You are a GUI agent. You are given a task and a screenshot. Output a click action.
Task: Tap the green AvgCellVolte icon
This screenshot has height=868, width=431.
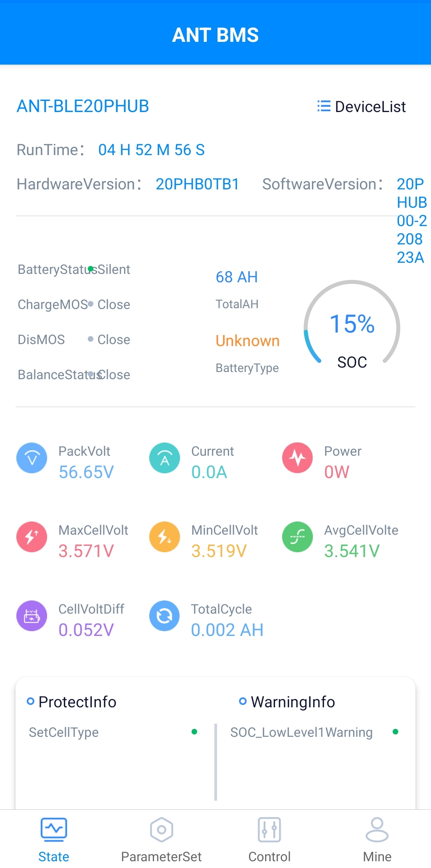coord(297,537)
